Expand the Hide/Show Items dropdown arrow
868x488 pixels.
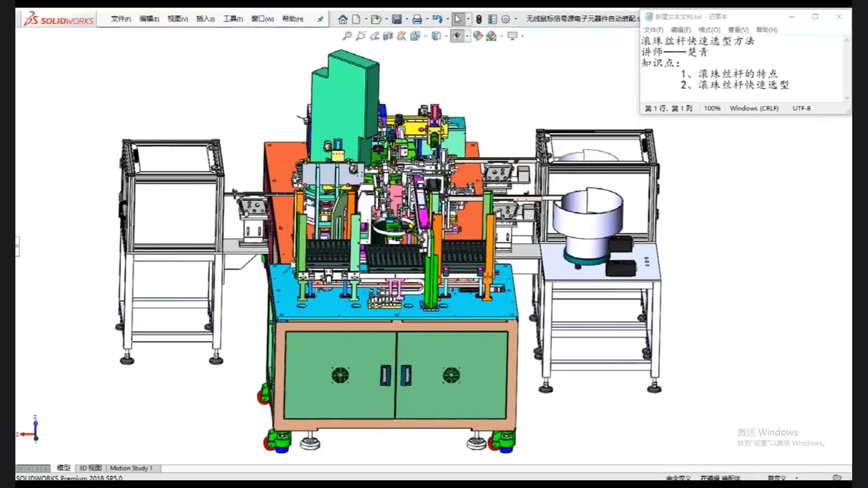coord(467,36)
